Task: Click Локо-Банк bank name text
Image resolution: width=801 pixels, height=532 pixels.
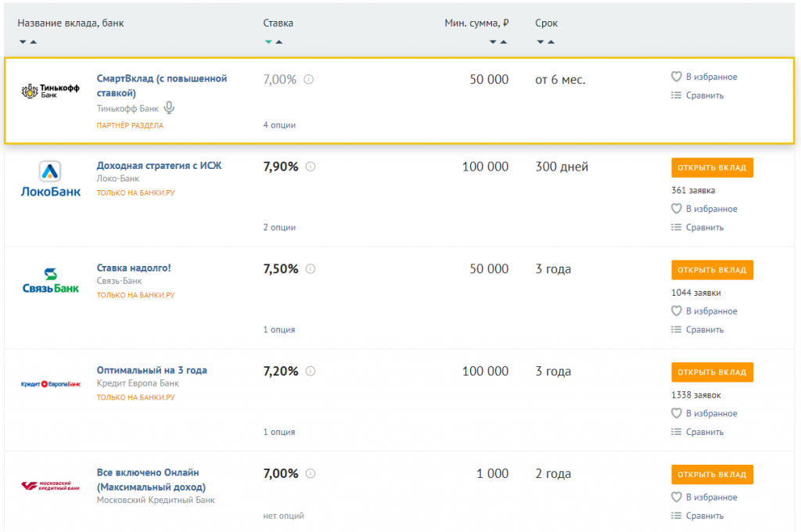Action: 118,178
